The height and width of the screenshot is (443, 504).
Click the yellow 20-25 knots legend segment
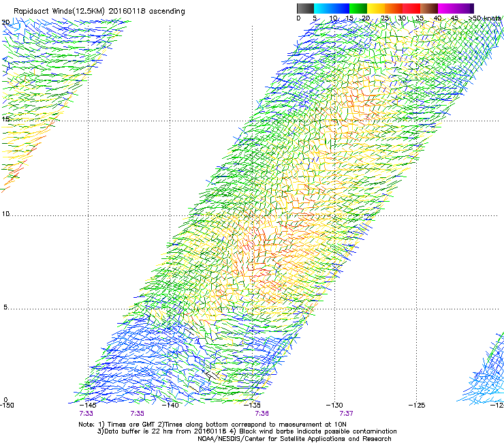tap(376, 8)
